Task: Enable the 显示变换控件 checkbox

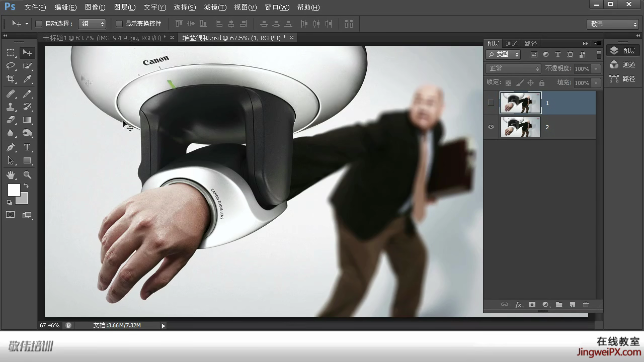Action: point(119,24)
